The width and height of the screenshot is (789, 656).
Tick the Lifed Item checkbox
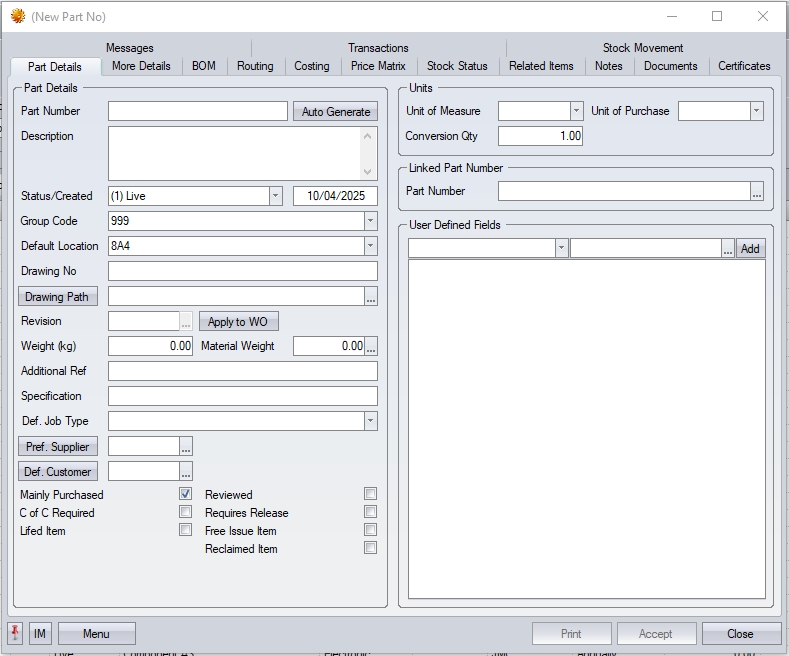click(185, 530)
